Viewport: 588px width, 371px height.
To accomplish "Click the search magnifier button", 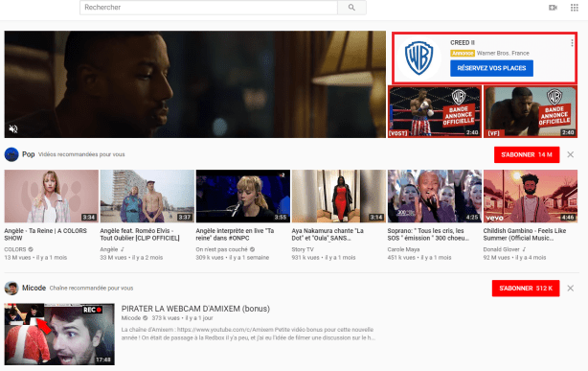I will click(351, 7).
